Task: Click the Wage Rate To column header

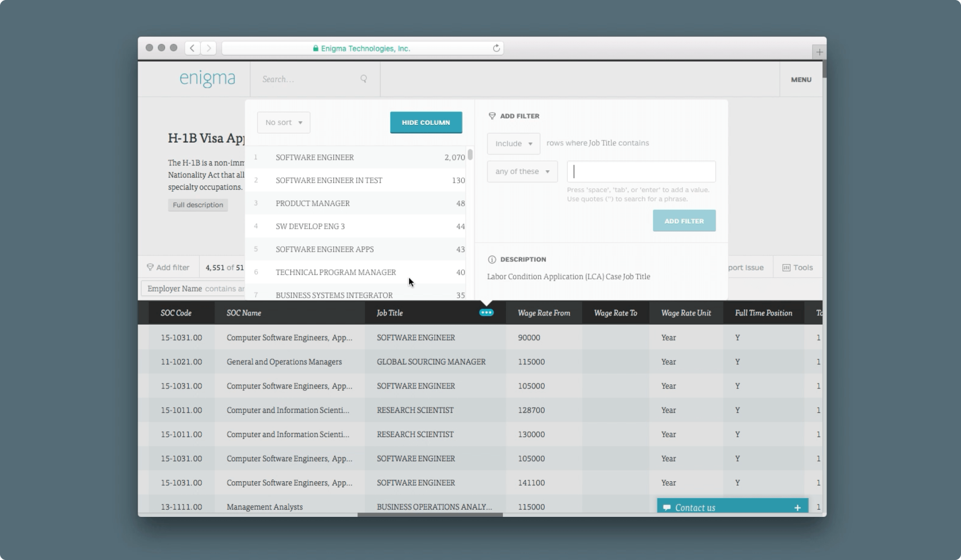Action: pos(616,312)
